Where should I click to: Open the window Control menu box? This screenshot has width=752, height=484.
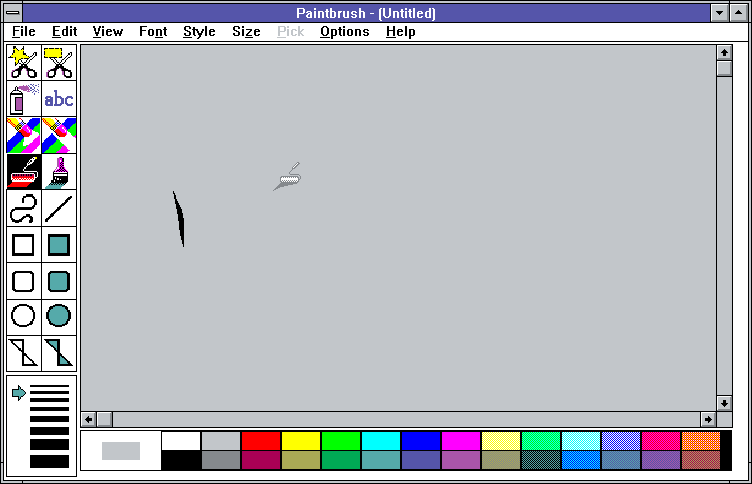pos(13,13)
